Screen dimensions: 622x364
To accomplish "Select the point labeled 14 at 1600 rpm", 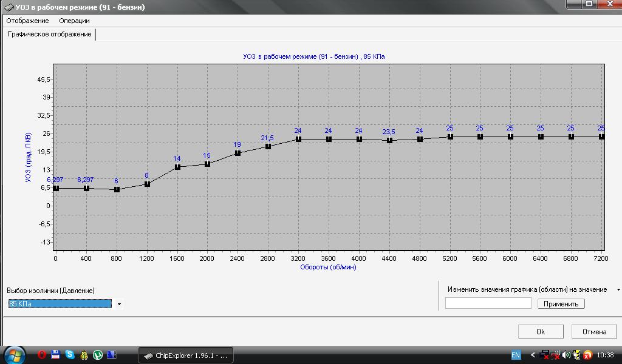I will [177, 167].
